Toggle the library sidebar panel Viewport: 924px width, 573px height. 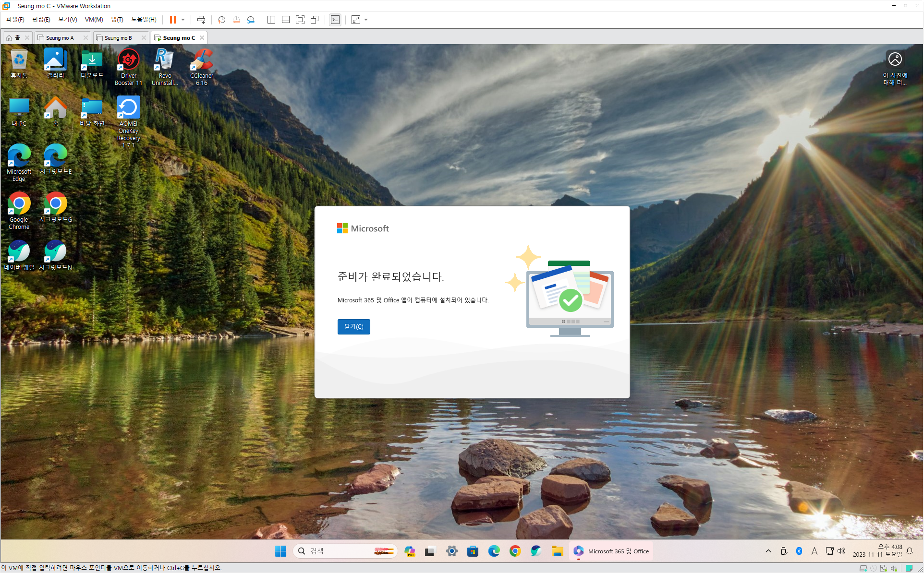click(271, 20)
